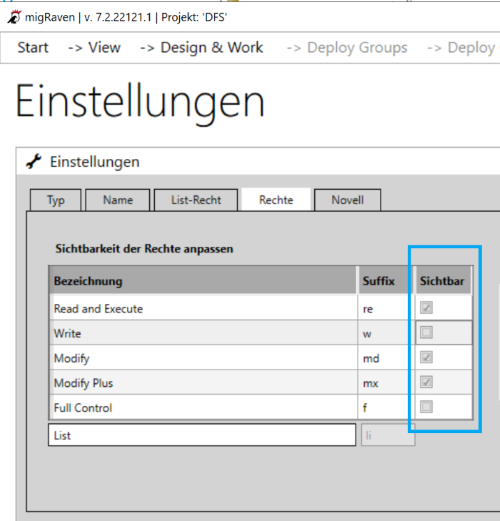Click the migRaven raven logo icon

[x=14, y=17]
